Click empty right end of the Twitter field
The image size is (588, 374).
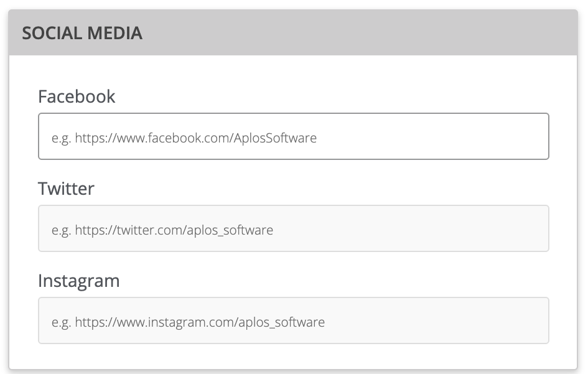[x=487, y=228]
